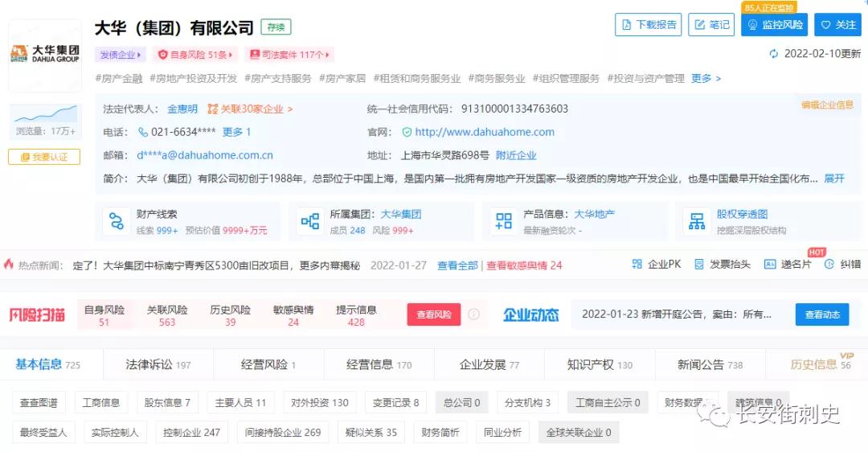868x452 pixels.
Task: Open the 浏览量 trend chart thumbnail
Action: 45,113
